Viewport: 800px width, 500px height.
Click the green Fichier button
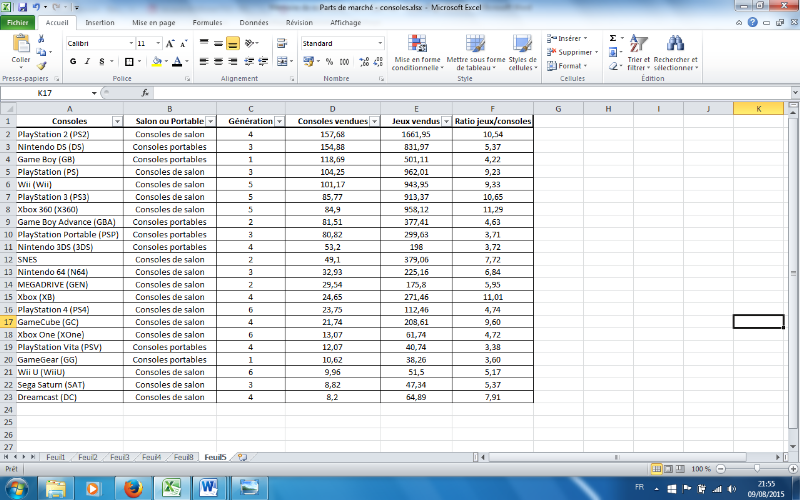(19, 21)
